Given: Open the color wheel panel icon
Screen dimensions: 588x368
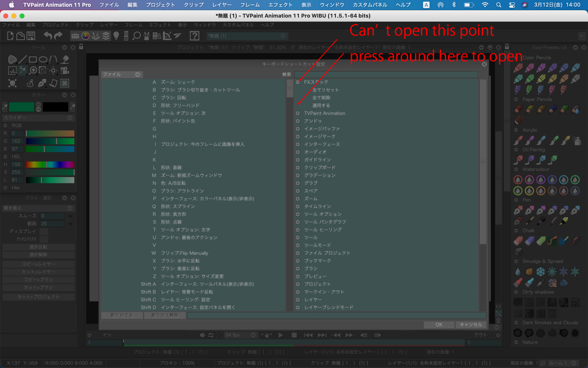Looking at the screenshot, I should 85,36.
